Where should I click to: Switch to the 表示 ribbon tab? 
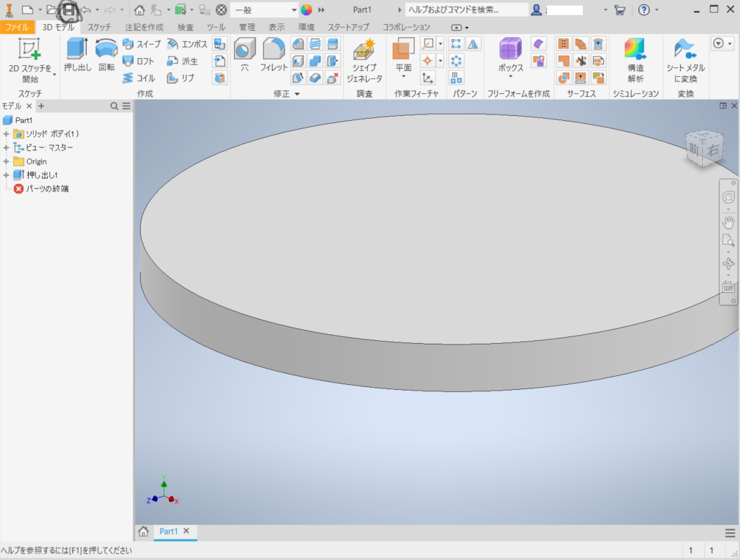[x=277, y=27]
